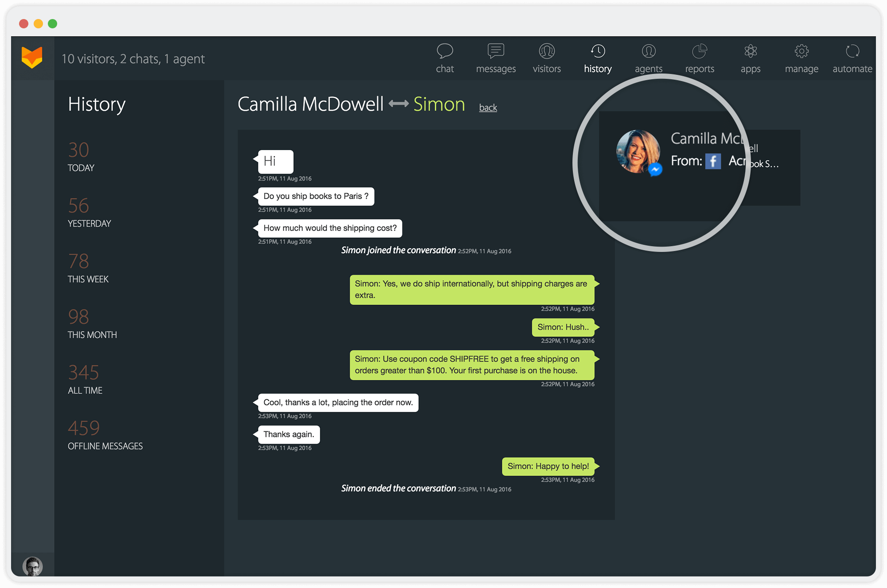View reports dashboard

click(699, 58)
